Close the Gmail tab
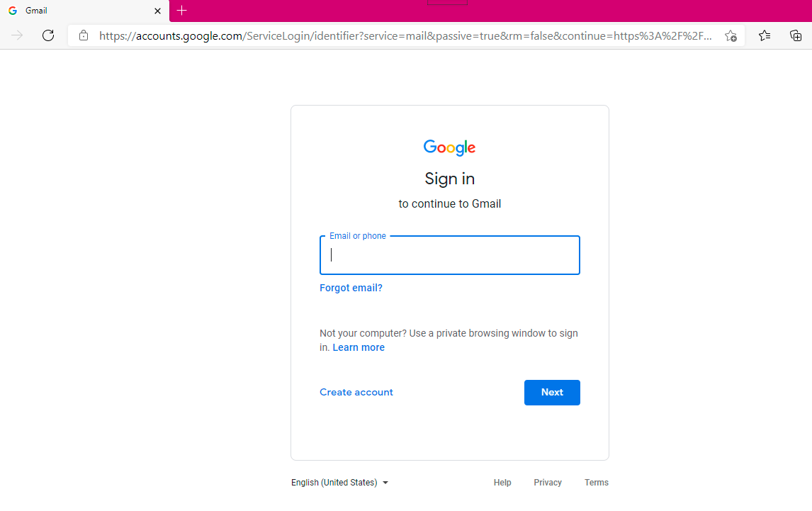 [x=158, y=11]
